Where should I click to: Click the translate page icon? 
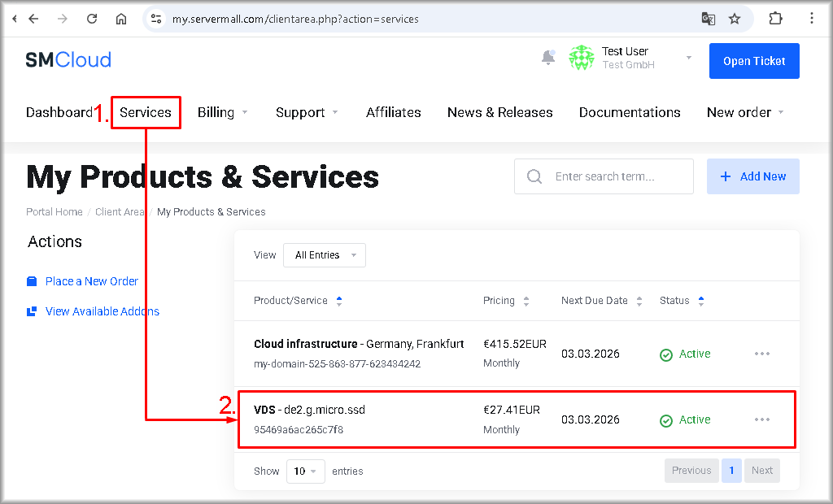coord(709,19)
